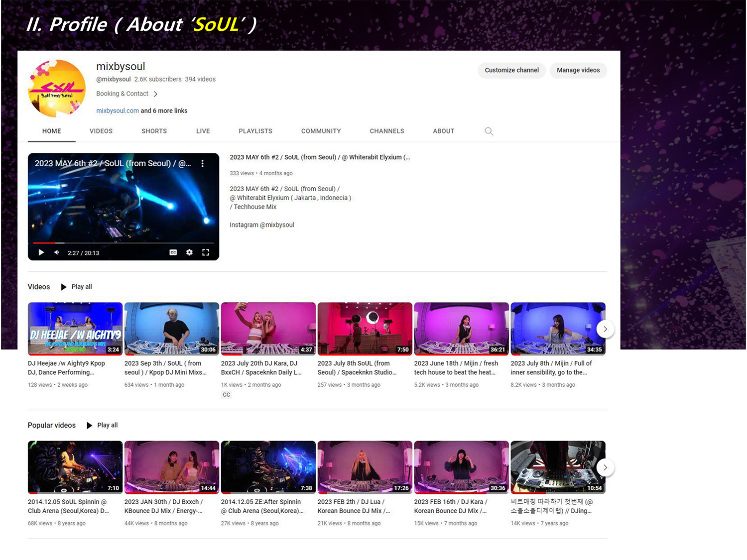Open the DJ Lua Korean Bounce thumbnail
Image resolution: width=747 pixels, height=560 pixels.
click(x=365, y=467)
